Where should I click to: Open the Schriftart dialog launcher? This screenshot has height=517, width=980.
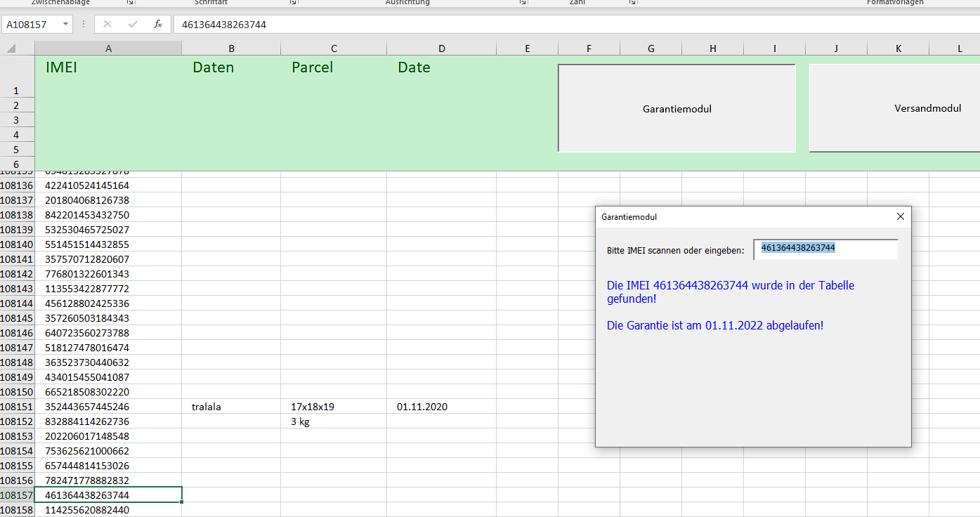pos(293,3)
